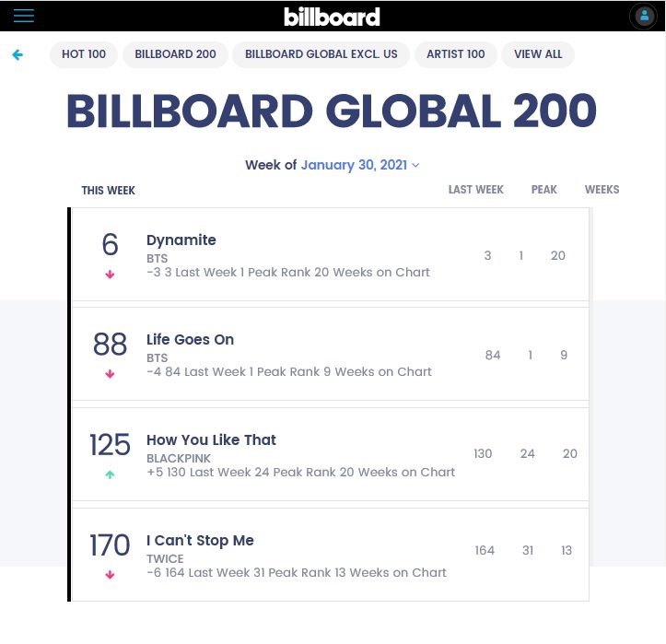Open the hamburger menu icon

click(x=24, y=16)
